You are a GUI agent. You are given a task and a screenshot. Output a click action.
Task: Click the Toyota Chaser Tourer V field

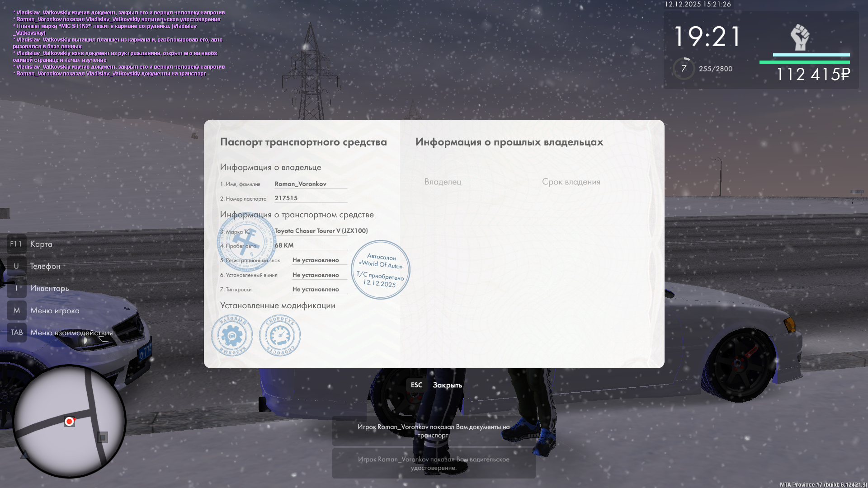coord(321,231)
